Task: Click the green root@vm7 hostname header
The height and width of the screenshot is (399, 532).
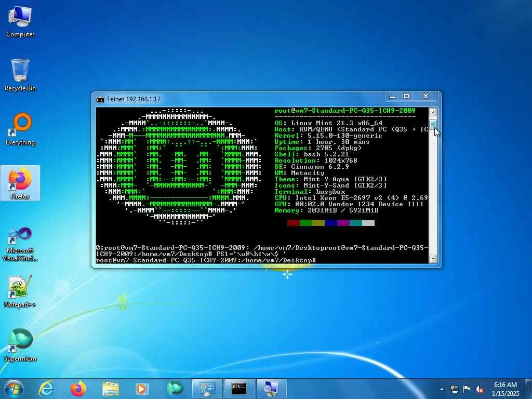Action: point(345,111)
